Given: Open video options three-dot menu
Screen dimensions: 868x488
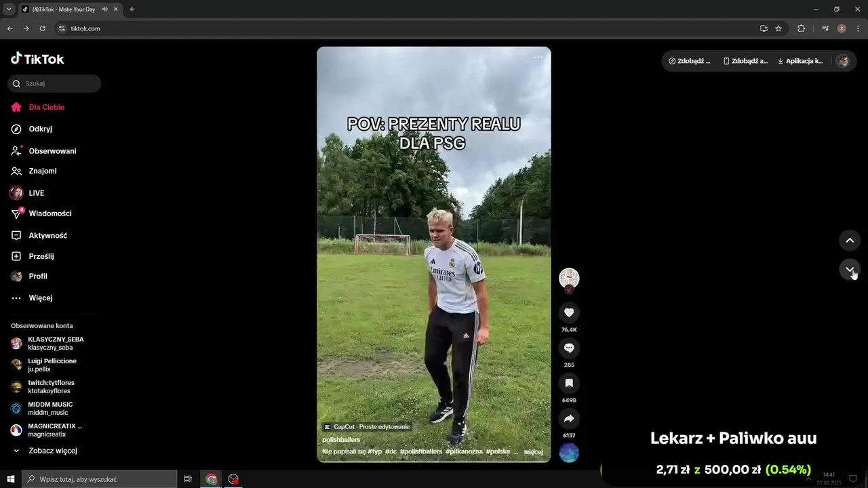Looking at the screenshot, I should pyautogui.click(x=538, y=57).
